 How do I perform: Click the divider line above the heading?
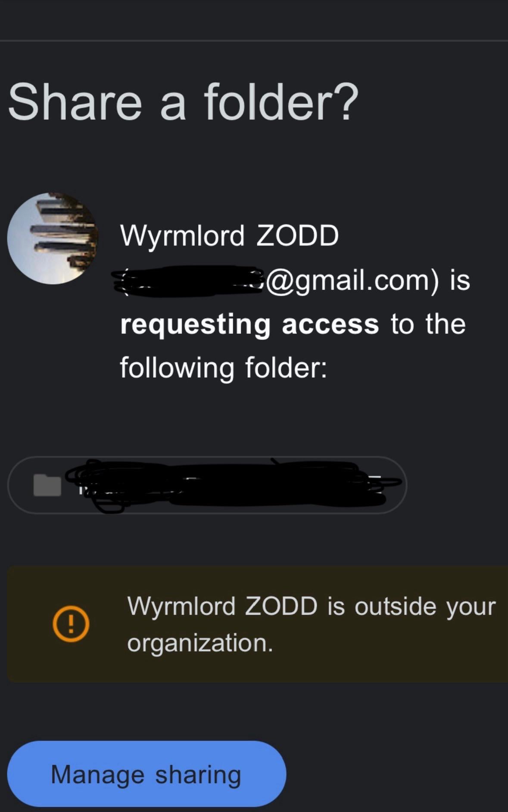(x=254, y=41)
